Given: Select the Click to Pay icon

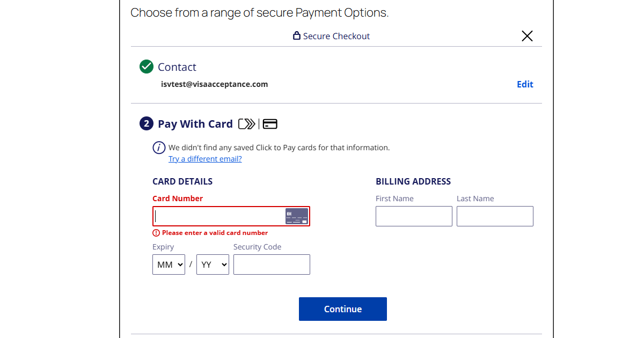Looking at the screenshot, I should pos(246,123).
